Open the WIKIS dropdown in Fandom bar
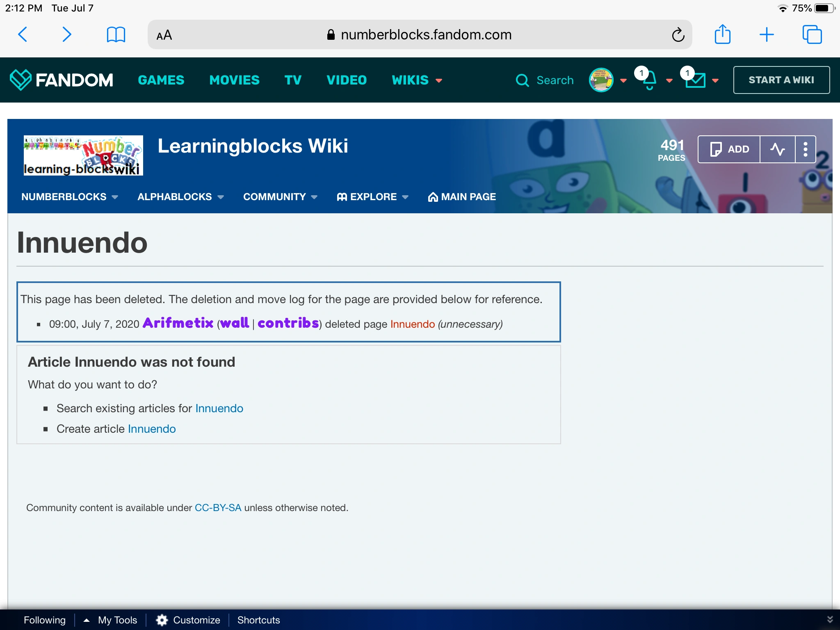The image size is (840, 630). coord(416,80)
